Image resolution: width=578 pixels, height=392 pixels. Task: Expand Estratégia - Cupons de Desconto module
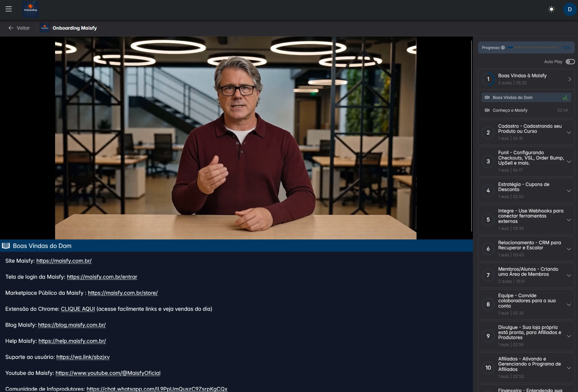(569, 191)
